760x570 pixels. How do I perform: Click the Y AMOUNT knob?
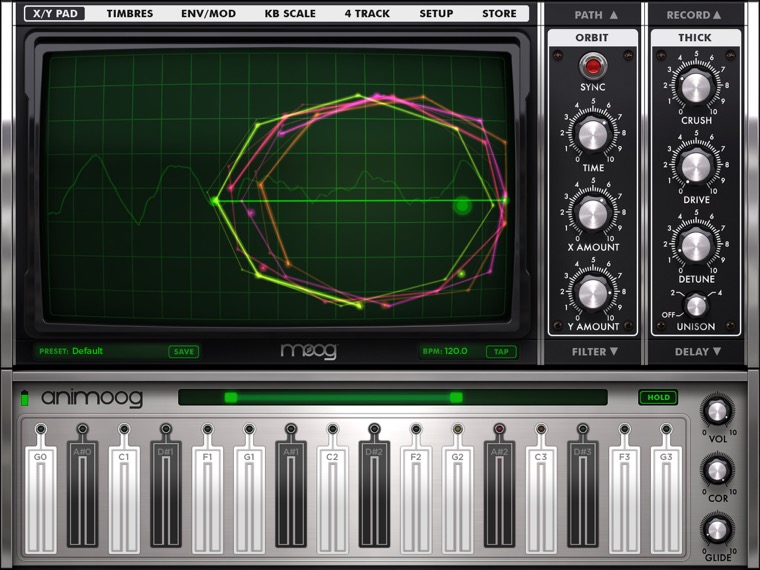pyautogui.click(x=593, y=293)
